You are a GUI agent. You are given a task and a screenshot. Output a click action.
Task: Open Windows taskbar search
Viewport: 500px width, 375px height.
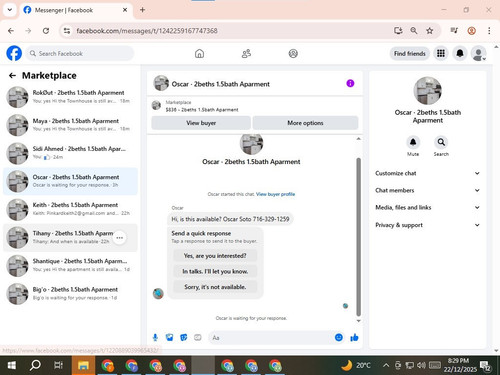click(x=35, y=365)
